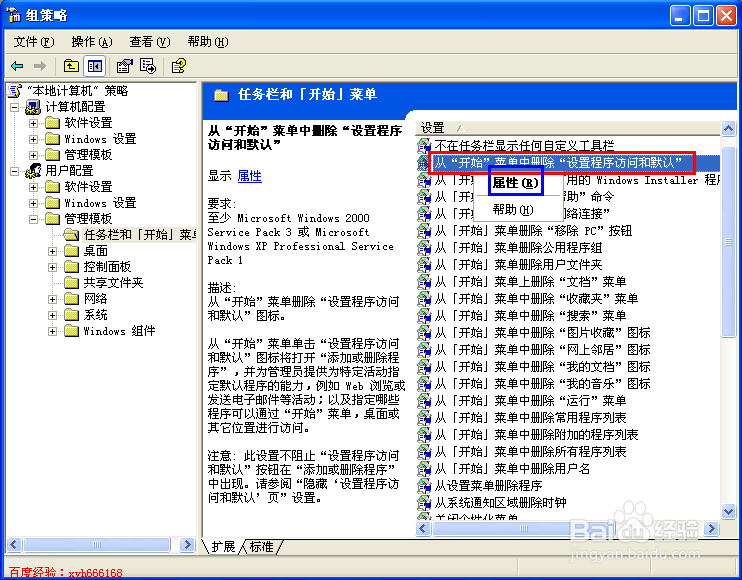The image size is (742, 580).
Task: Select 菜单中删除附加的程序列表 policy
Action: pyautogui.click(x=536, y=435)
